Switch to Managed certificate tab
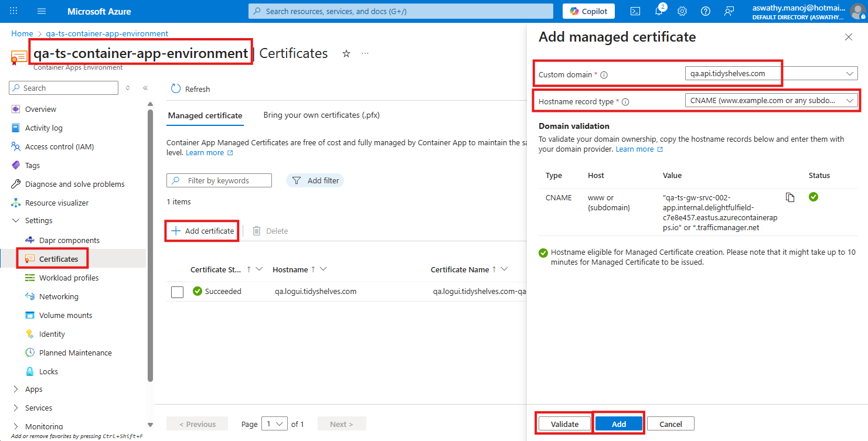 205,115
